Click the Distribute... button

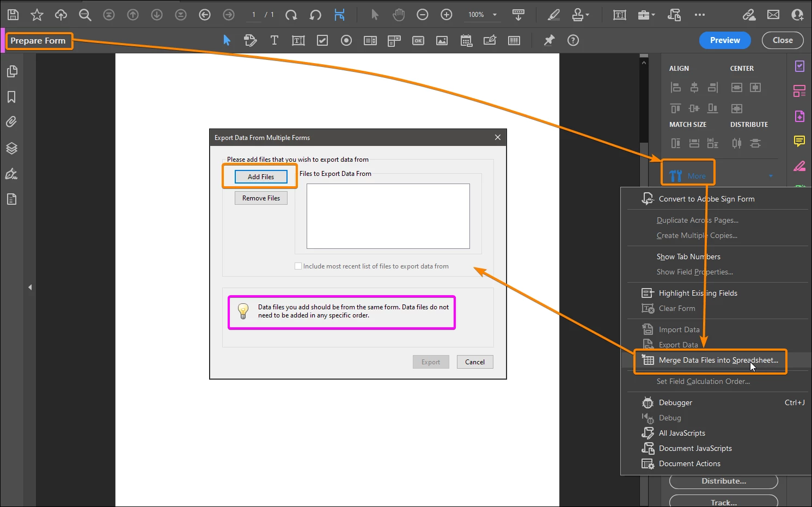pos(724,481)
